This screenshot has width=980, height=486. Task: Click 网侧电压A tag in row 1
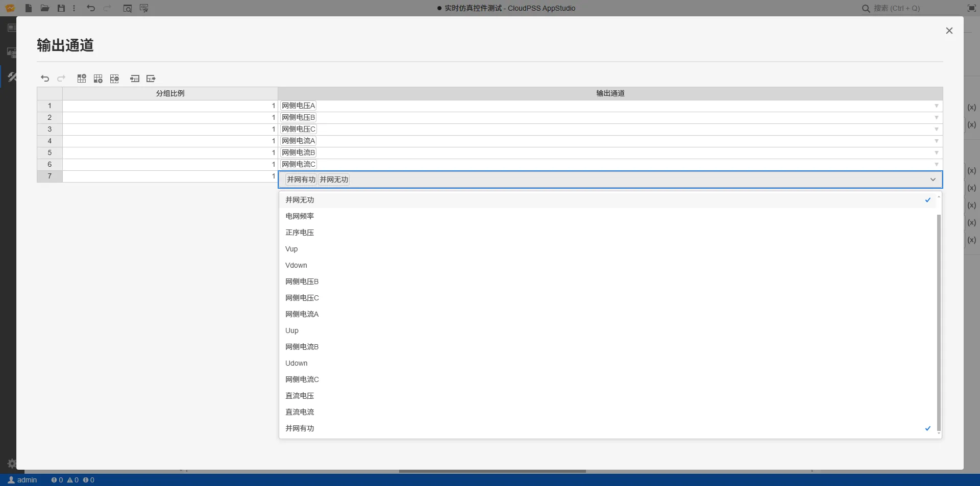[x=299, y=106]
